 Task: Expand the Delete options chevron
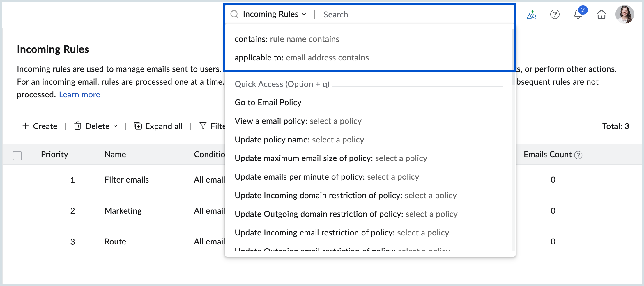point(116,126)
